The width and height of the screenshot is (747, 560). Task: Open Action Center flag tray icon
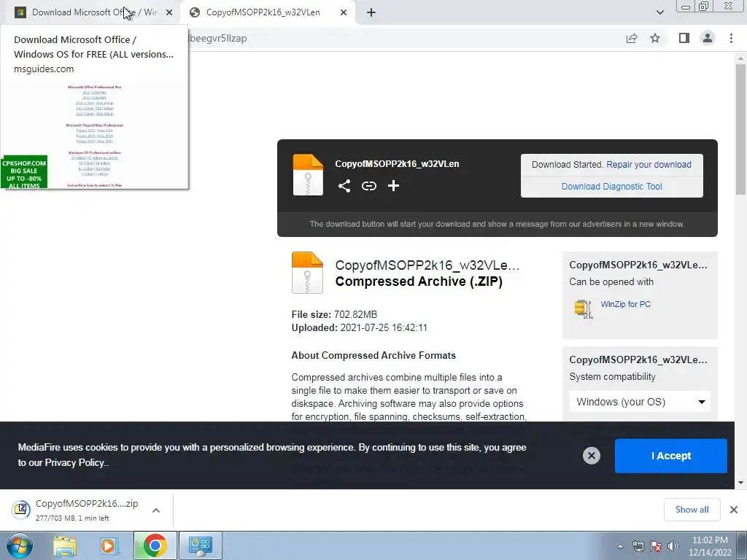[x=656, y=547]
